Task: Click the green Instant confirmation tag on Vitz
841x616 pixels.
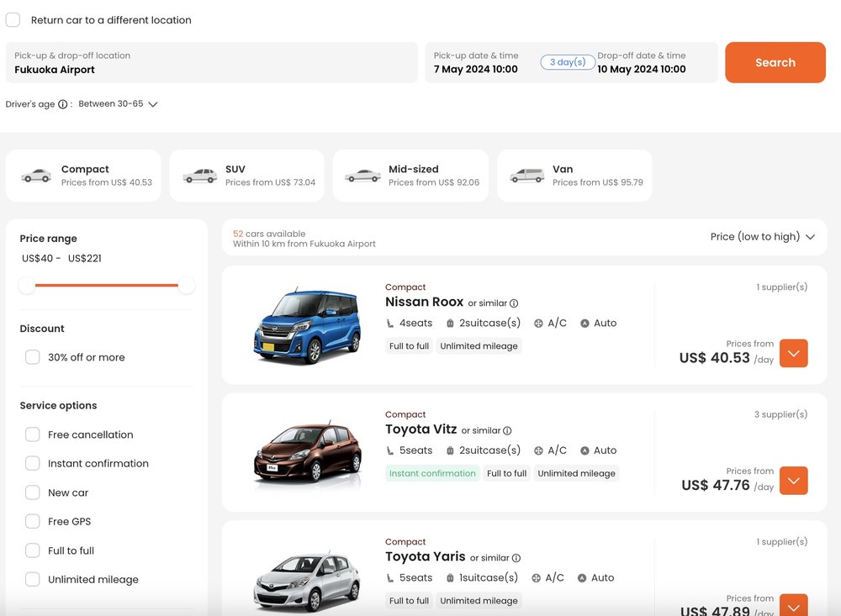Action: (432, 473)
